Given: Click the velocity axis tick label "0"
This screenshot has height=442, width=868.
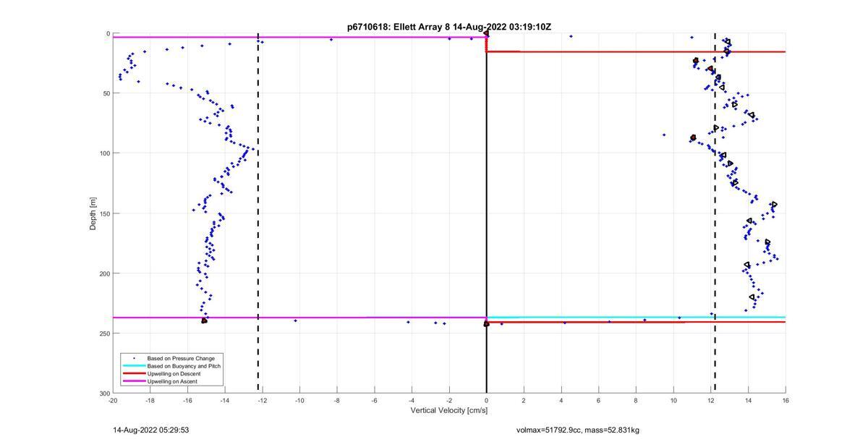Looking at the screenshot, I should point(486,400).
